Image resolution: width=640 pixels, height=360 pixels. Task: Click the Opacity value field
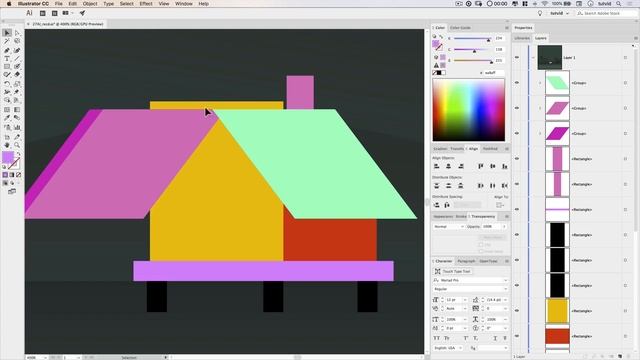(x=491, y=227)
